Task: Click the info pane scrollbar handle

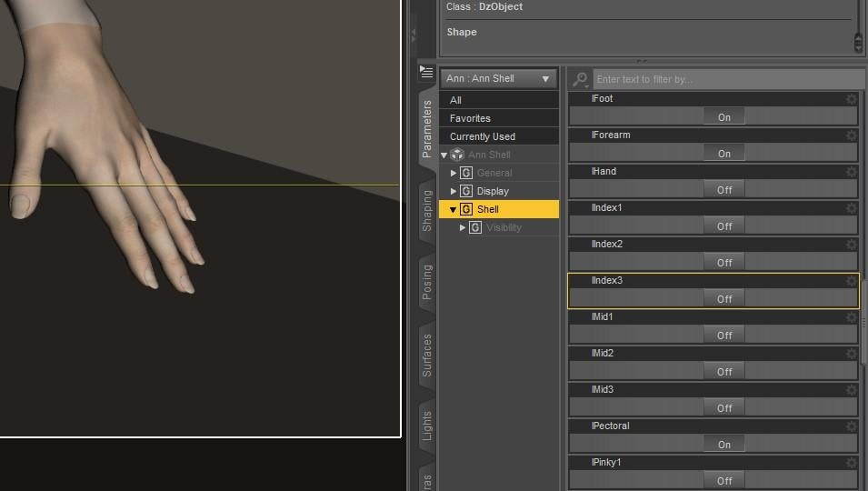Action: [858, 43]
